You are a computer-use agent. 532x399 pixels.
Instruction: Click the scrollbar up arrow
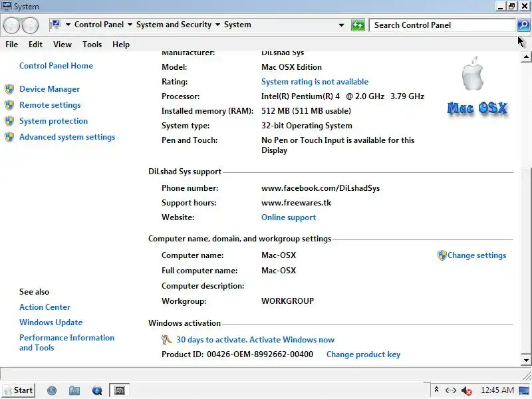tap(526, 57)
